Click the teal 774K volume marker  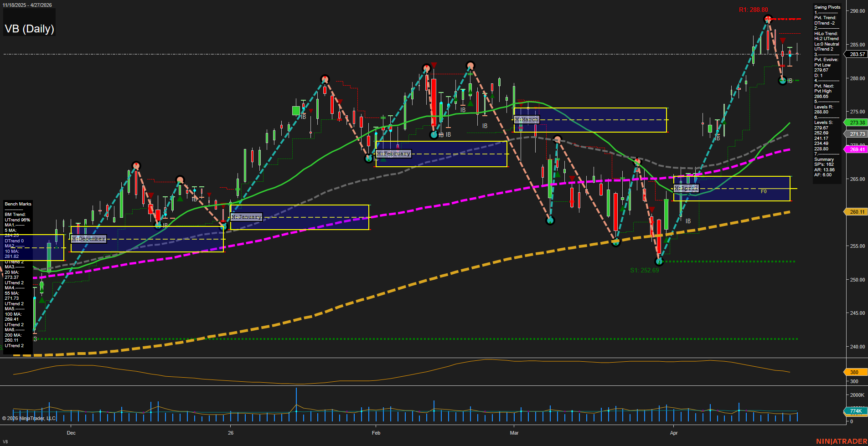(856, 411)
